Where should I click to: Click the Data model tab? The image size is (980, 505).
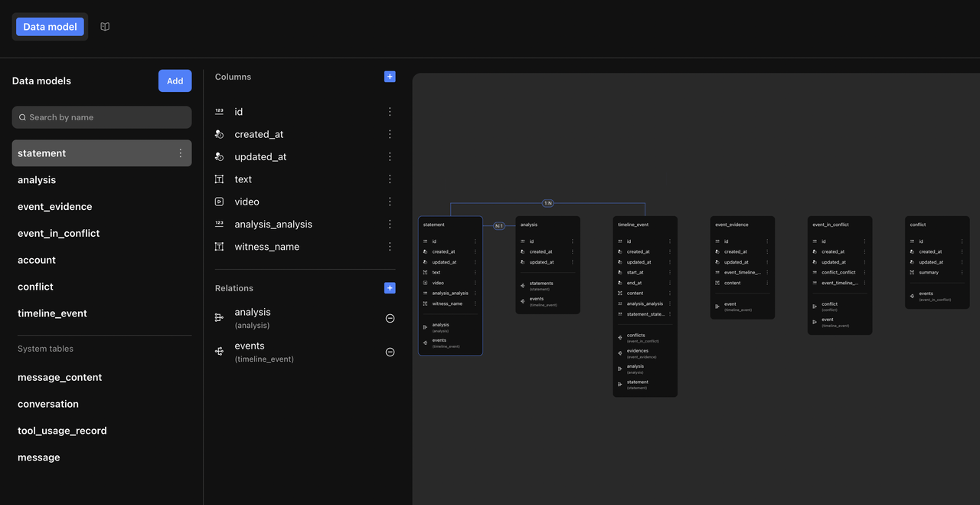pos(50,27)
